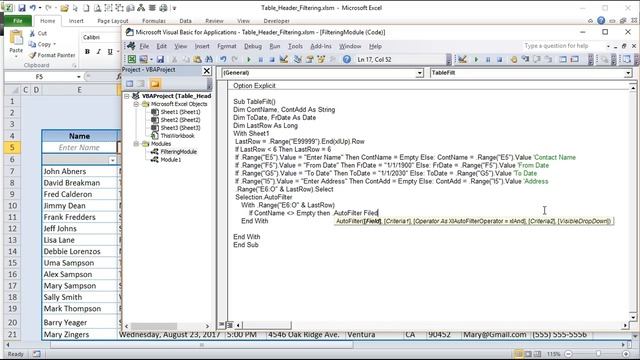This screenshot has height=360, width=640.
Task: Open the (General) object dropdown
Action: 420,73
